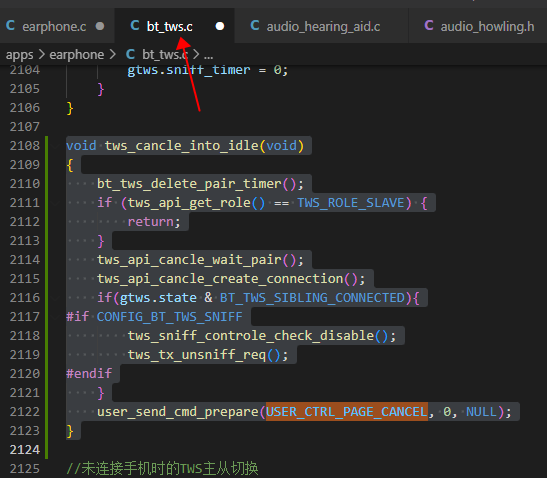Select the bt_tws.c editor tab
This screenshot has height=478, width=547.
tap(174, 27)
